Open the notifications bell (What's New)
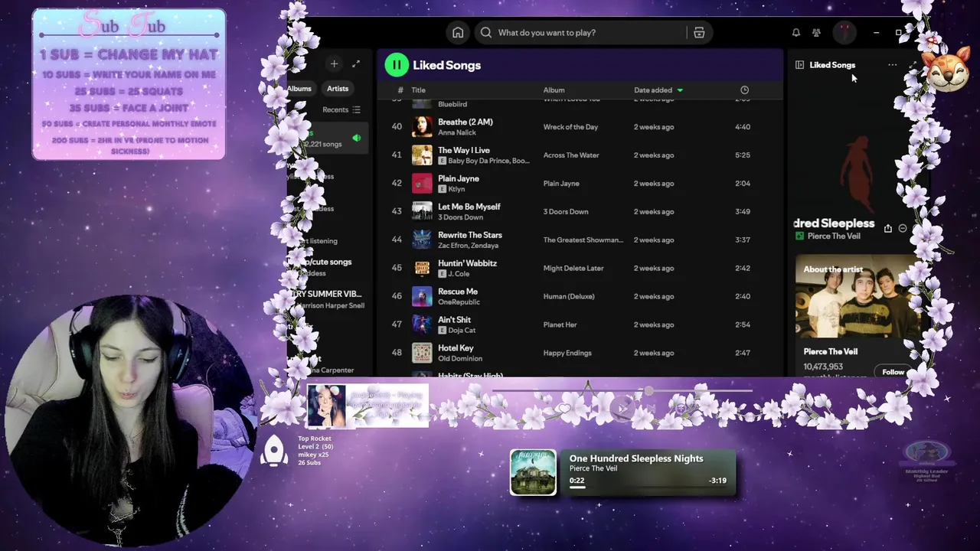980x551 pixels. (796, 33)
